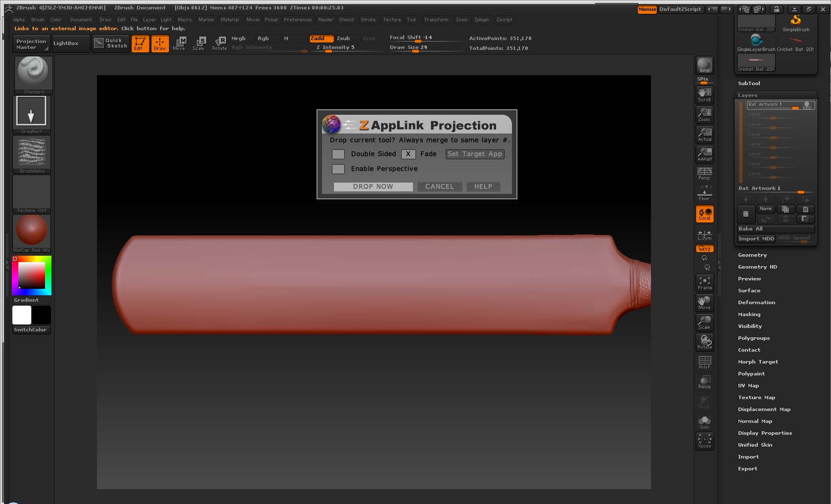Image resolution: width=831 pixels, height=504 pixels.
Task: Open the Texture Off selector
Action: pos(32,193)
